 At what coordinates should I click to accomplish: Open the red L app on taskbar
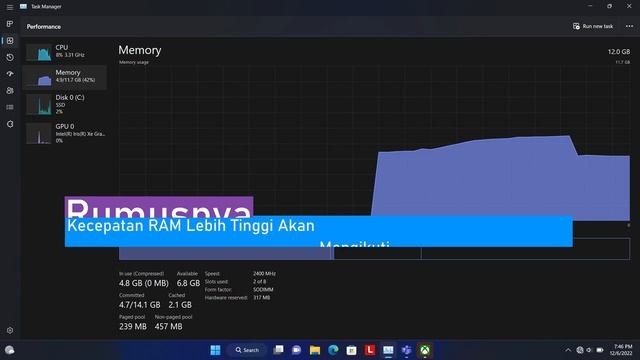(x=370, y=350)
